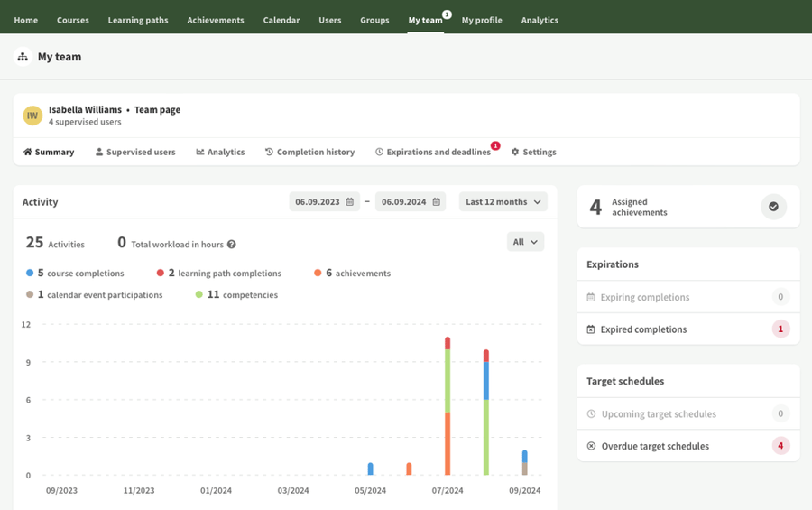Click the calendar icon in start date field

[350, 201]
